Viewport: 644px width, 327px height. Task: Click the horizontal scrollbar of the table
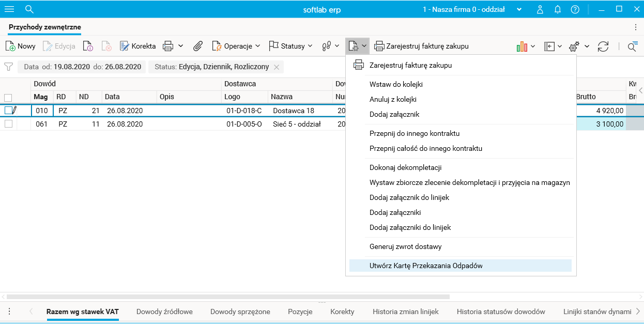tap(227, 297)
